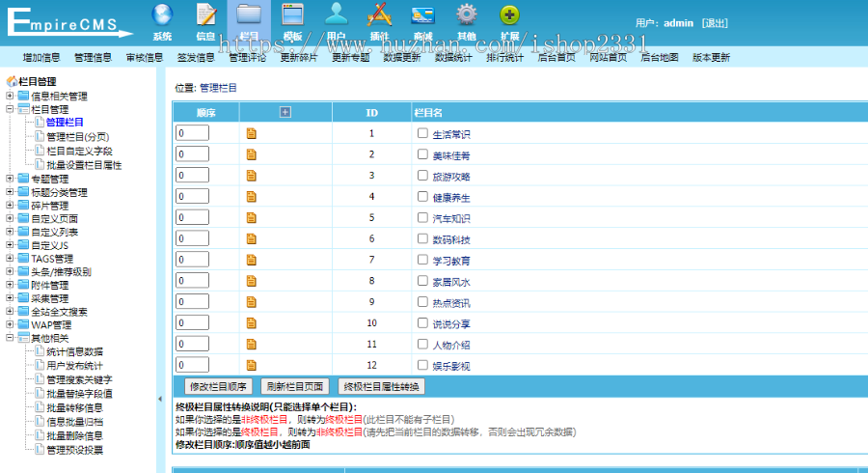Click the 刷新栏目页面 button
The height and width of the screenshot is (473, 868).
coord(295,386)
